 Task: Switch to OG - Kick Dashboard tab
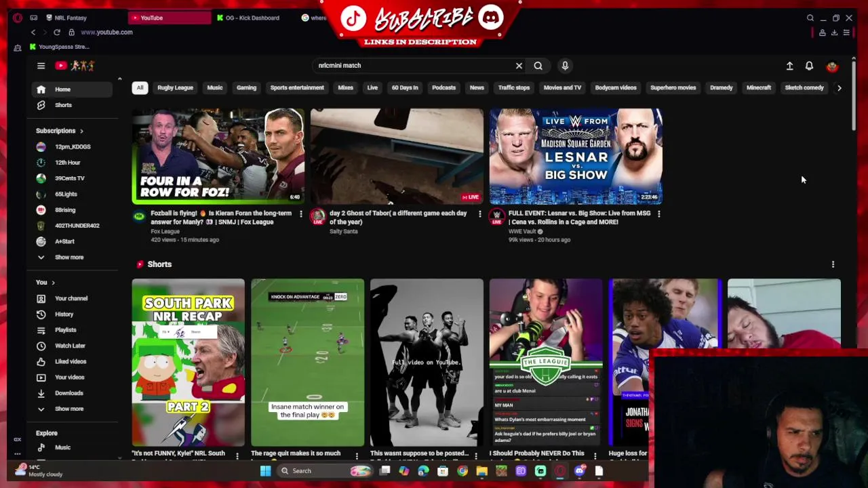(x=252, y=18)
